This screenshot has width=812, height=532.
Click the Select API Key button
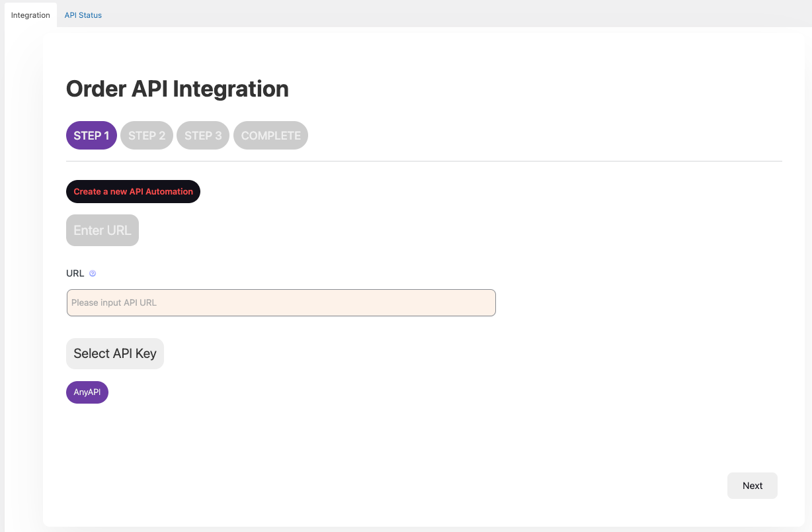point(115,353)
